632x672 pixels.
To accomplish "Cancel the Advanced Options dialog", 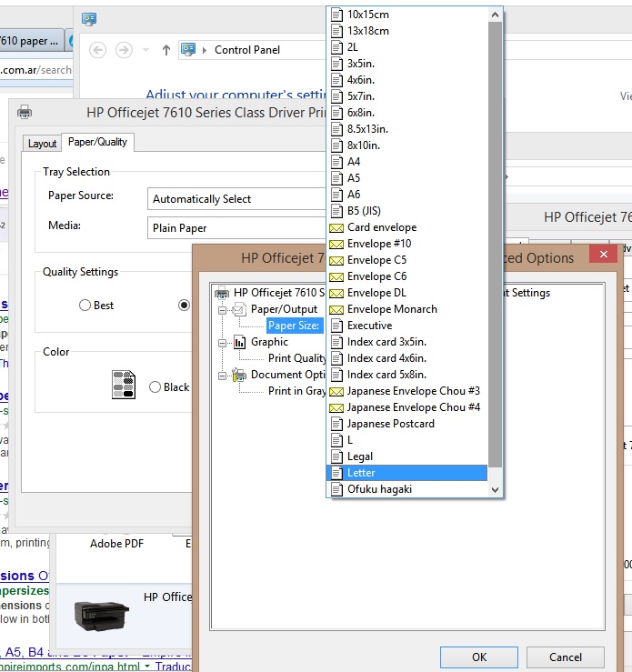I will (x=566, y=657).
